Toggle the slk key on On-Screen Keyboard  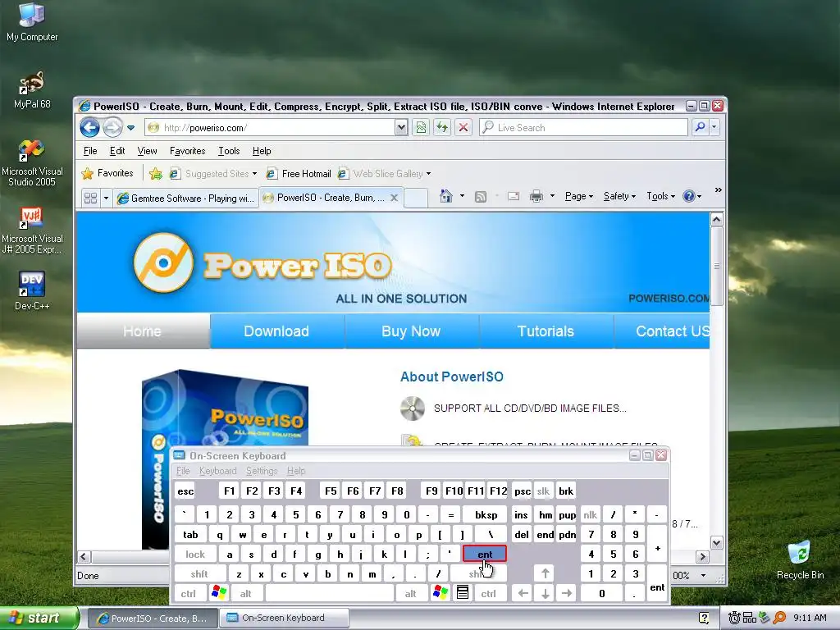[543, 491]
